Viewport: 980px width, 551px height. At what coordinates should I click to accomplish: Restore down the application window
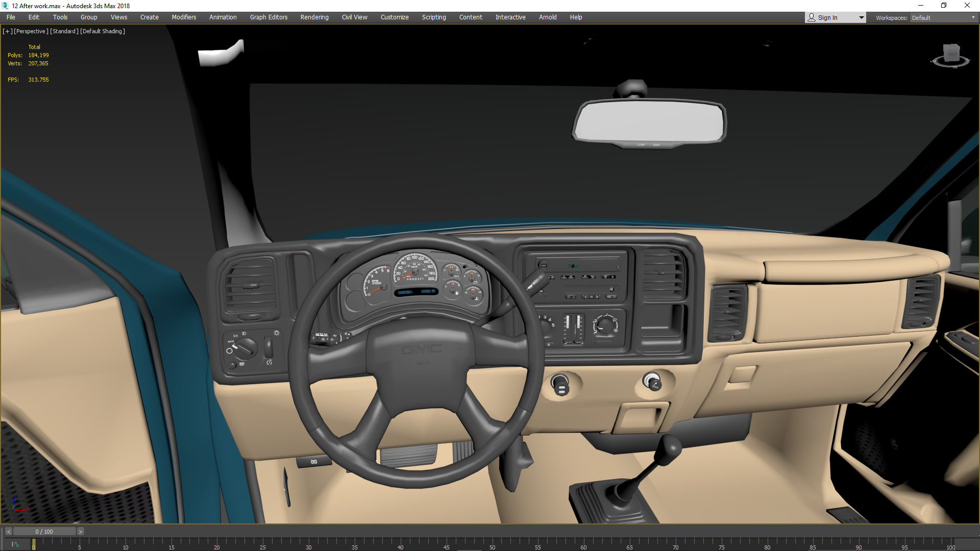[x=944, y=6]
